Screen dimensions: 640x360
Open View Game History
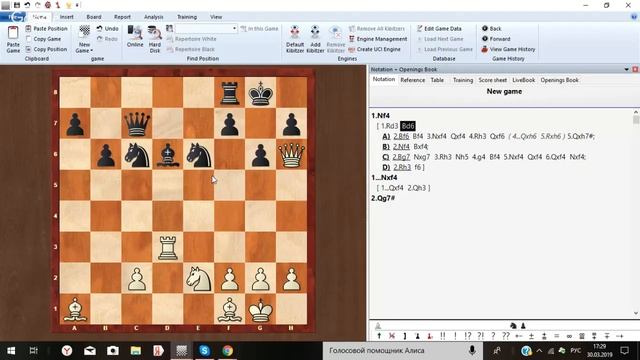[x=508, y=49]
